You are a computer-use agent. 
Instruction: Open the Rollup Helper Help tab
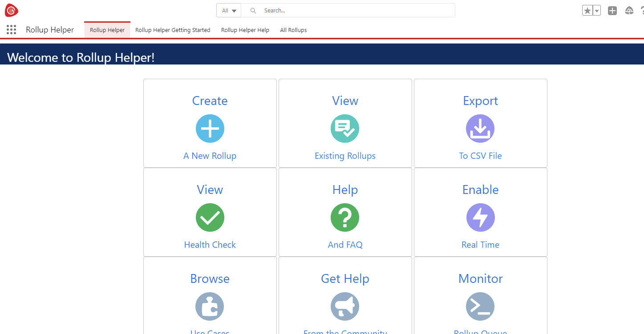click(x=245, y=30)
